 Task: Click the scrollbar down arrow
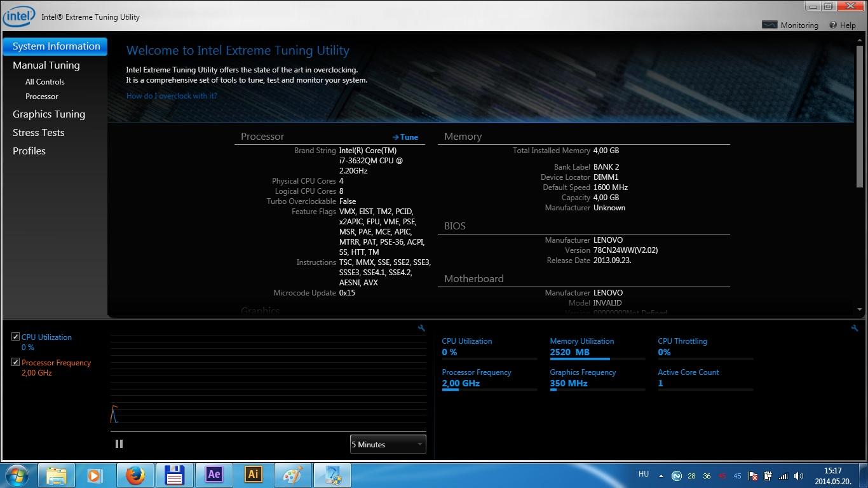(x=860, y=309)
